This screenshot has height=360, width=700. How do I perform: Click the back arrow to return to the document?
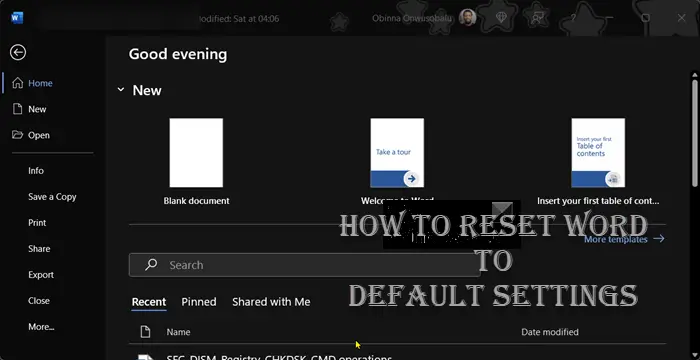[18, 53]
